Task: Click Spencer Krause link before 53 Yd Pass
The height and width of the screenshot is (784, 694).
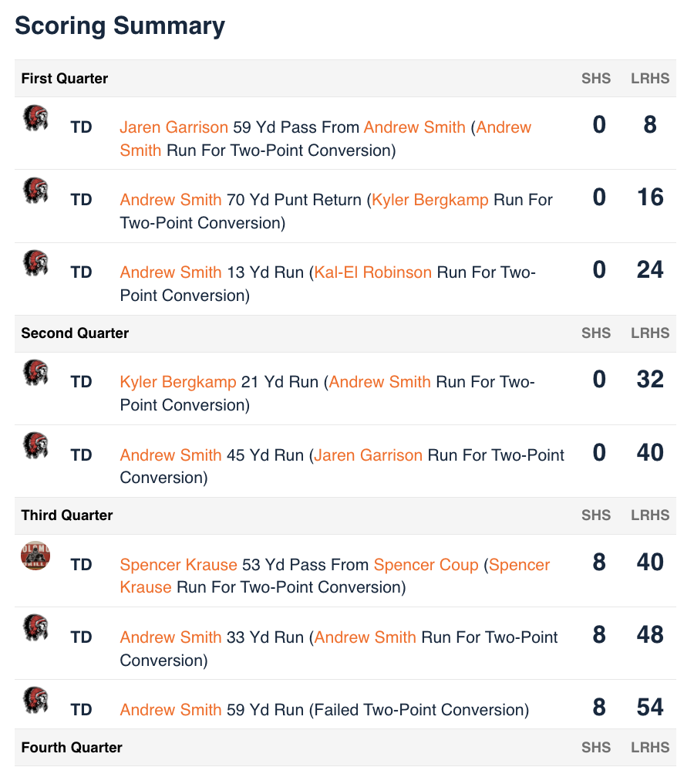Action: point(178,565)
